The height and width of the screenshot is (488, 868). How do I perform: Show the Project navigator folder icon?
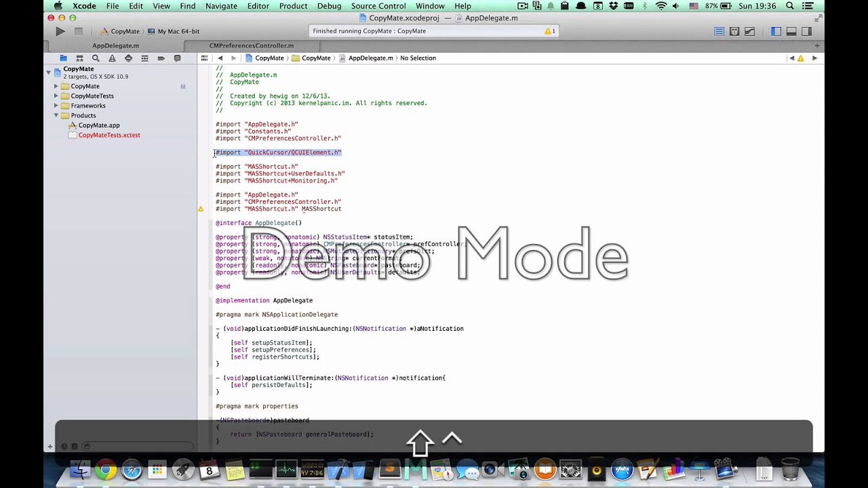pyautogui.click(x=63, y=58)
